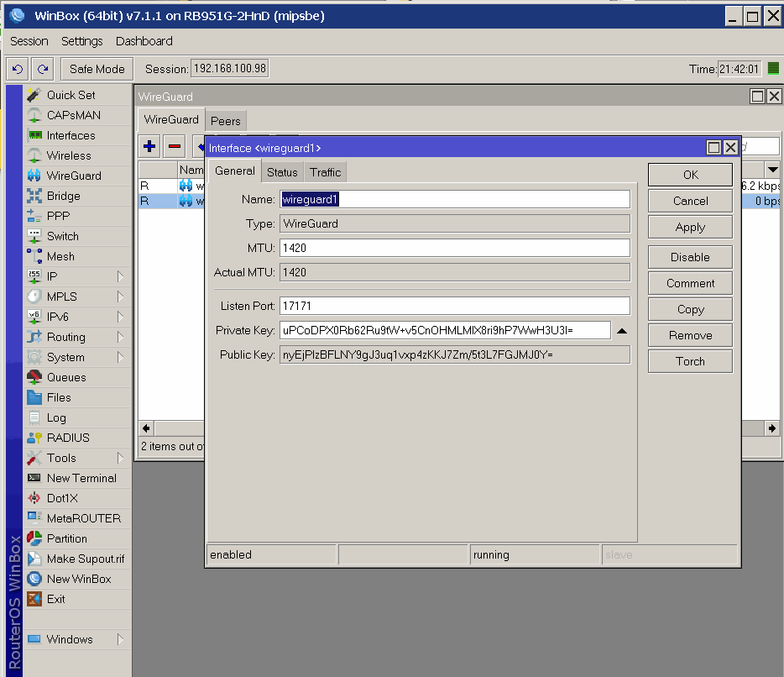The width and height of the screenshot is (784, 677).
Task: Open Bridge sidebar entry
Action: click(x=77, y=196)
